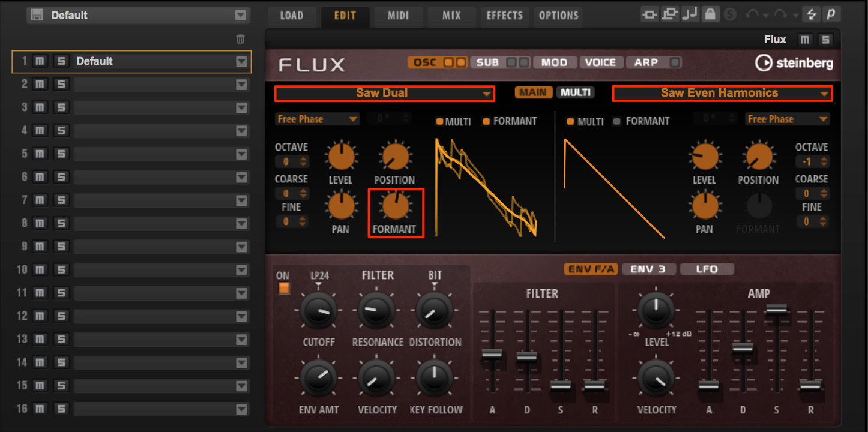Switch to the OPTIONS tab
The width and height of the screenshot is (868, 432).
pos(558,15)
